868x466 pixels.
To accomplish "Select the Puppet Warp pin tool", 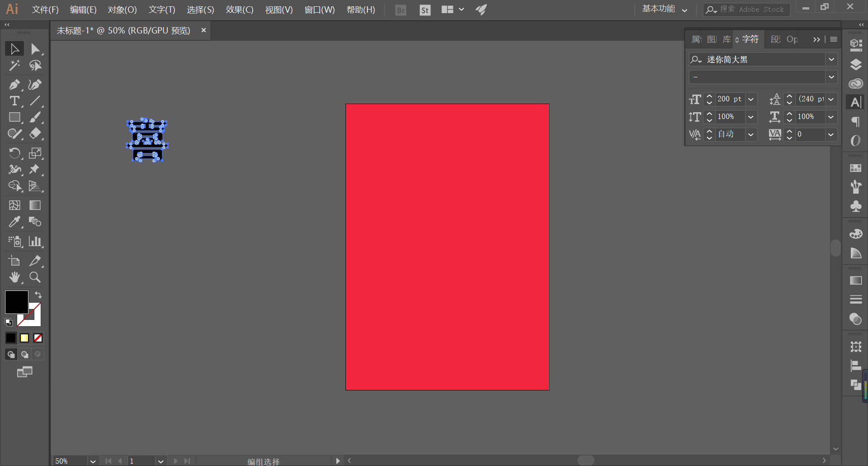I will point(35,169).
